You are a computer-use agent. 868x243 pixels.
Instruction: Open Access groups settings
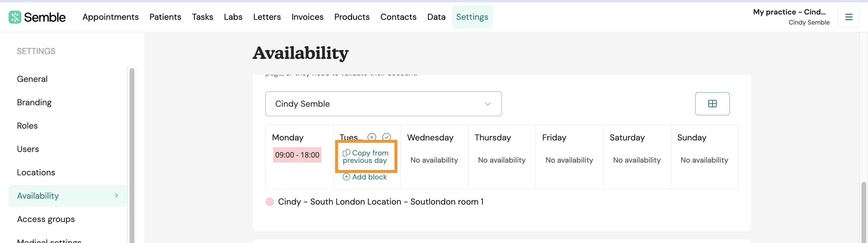coord(46,219)
